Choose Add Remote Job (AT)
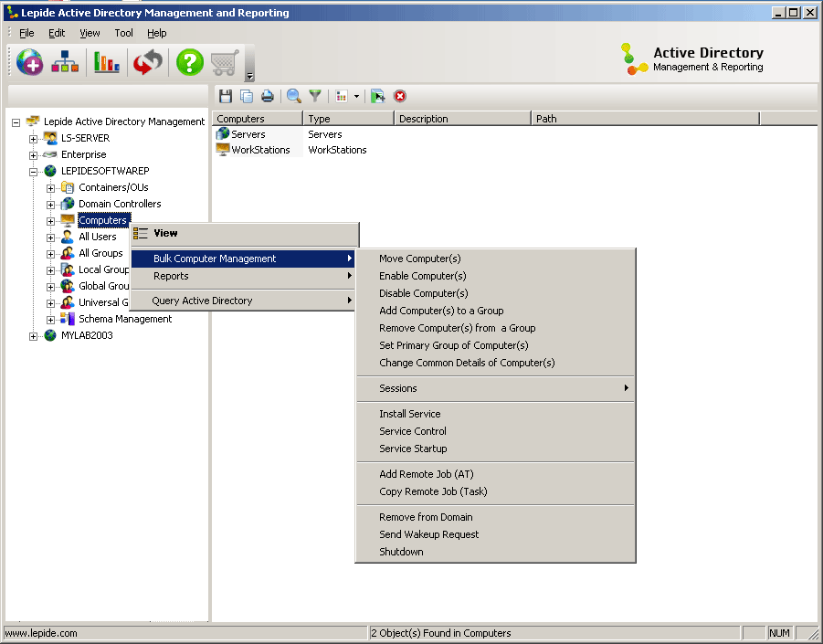 [495, 474]
